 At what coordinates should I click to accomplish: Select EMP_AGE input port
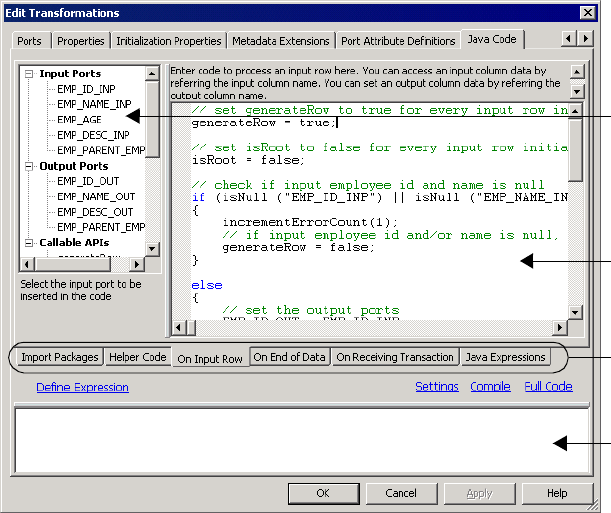click(79, 120)
